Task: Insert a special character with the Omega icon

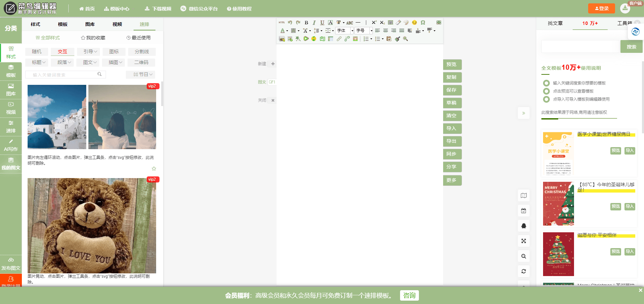Action: [423, 23]
